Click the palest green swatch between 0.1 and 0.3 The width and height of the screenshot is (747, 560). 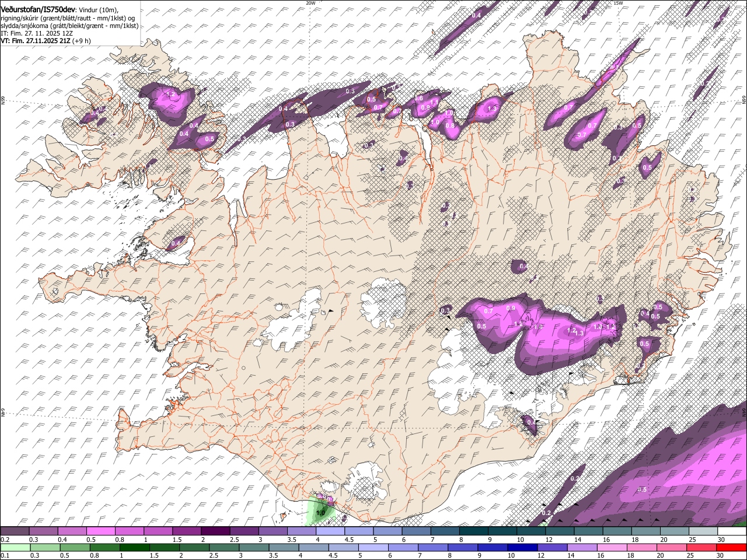coord(15,547)
